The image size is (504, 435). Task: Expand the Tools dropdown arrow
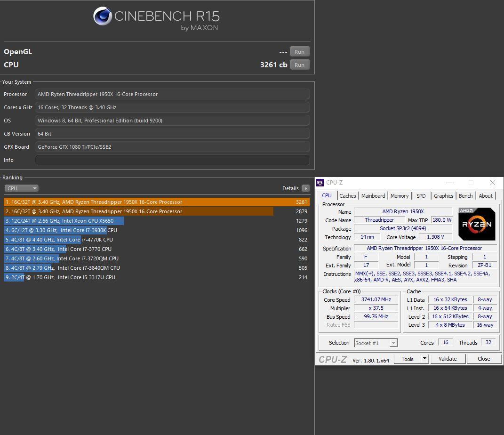point(424,359)
